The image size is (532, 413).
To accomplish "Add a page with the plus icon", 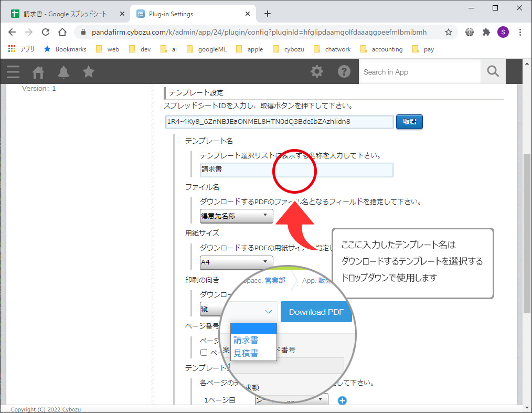I will (x=342, y=401).
